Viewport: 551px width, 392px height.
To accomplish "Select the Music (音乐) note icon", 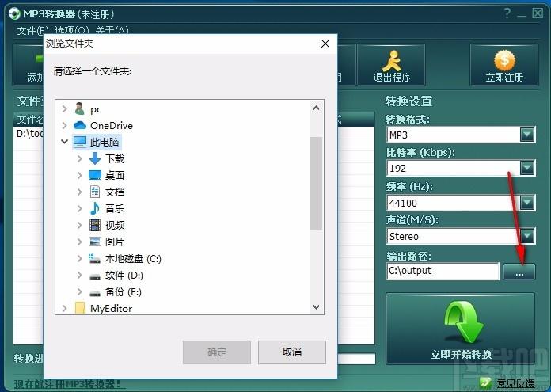I will click(x=95, y=208).
